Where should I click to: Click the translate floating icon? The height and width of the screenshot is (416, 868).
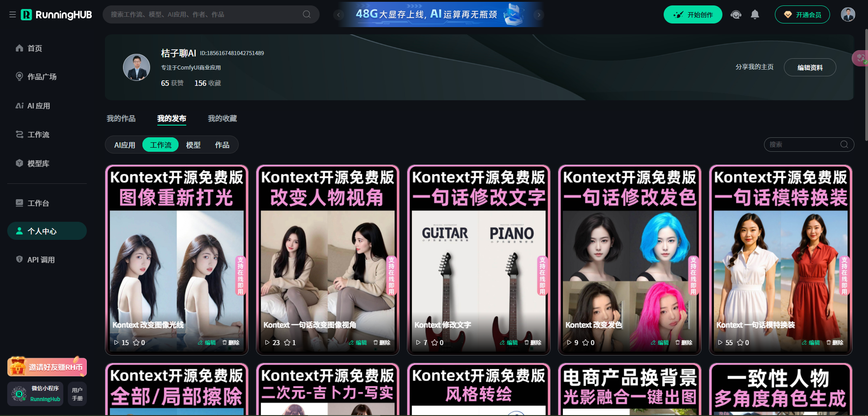860,58
